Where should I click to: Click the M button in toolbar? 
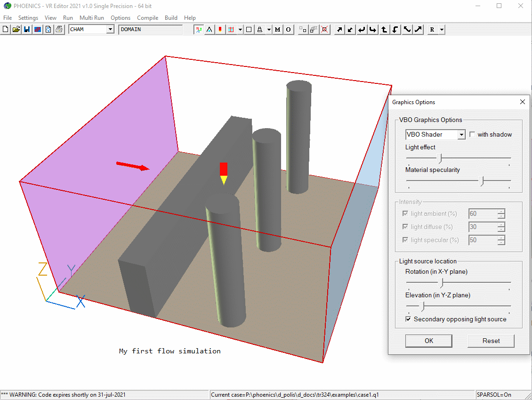(x=277, y=30)
